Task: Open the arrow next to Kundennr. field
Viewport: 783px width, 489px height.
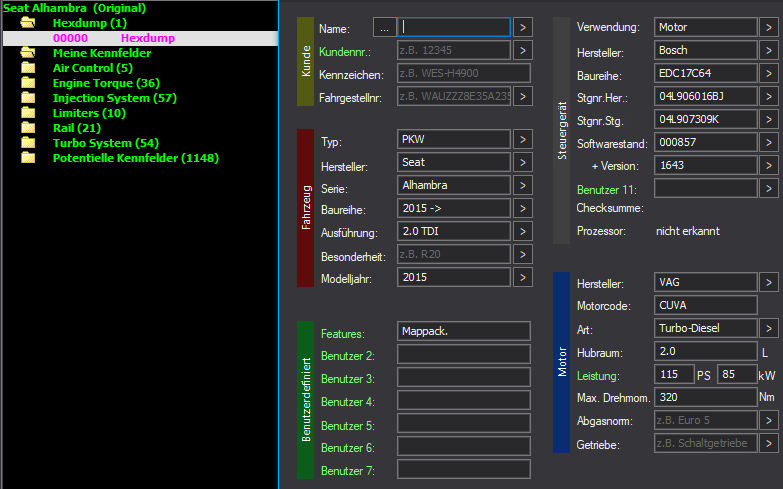Action: coord(523,50)
